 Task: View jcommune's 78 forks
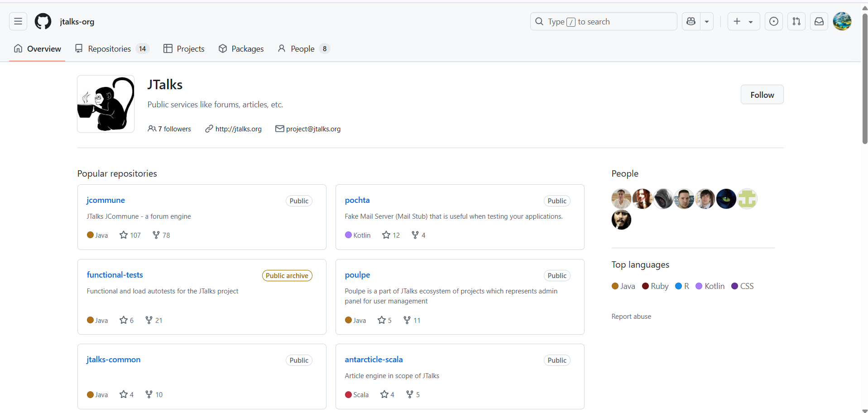tap(161, 235)
